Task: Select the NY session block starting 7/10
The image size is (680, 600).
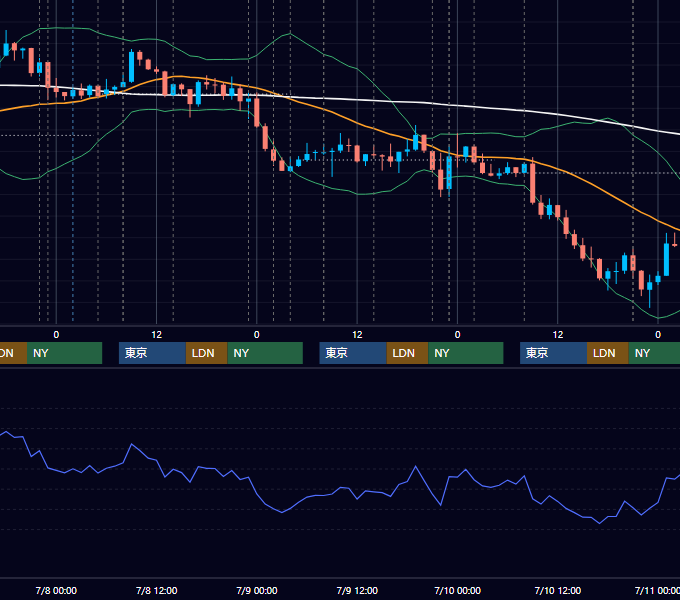Action: tap(654, 353)
